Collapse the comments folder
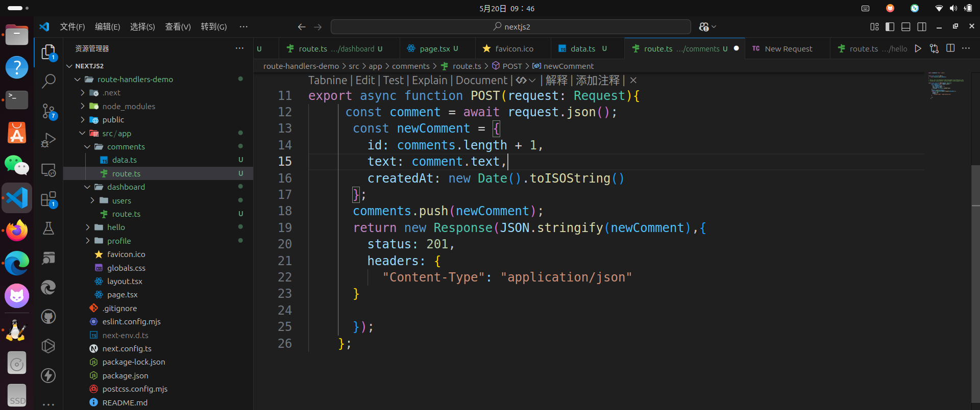 tap(126, 147)
